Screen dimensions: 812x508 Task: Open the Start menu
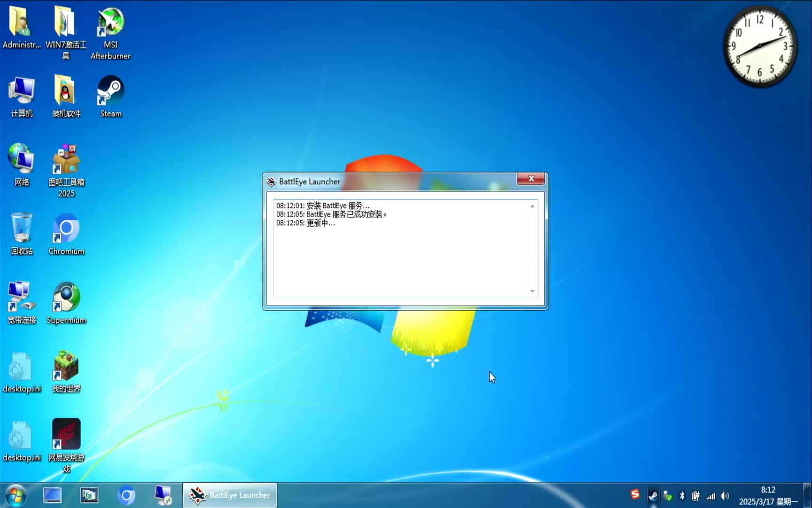(x=15, y=495)
